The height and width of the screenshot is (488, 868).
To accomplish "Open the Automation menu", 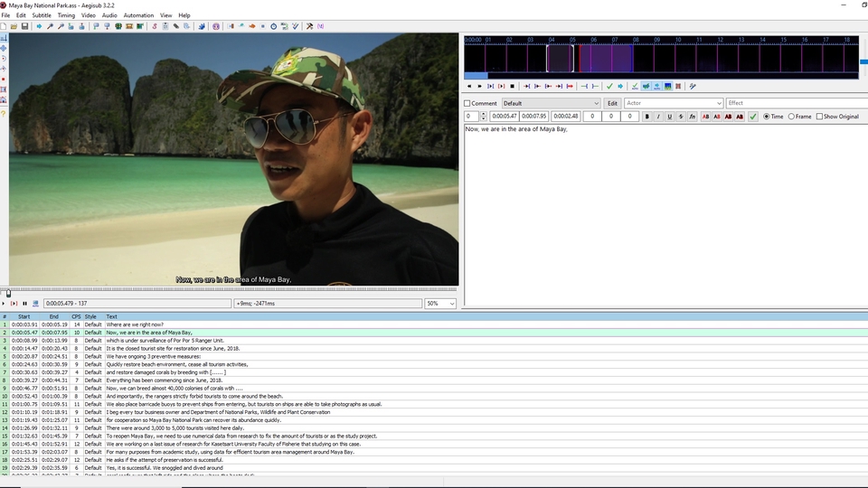I will (138, 15).
